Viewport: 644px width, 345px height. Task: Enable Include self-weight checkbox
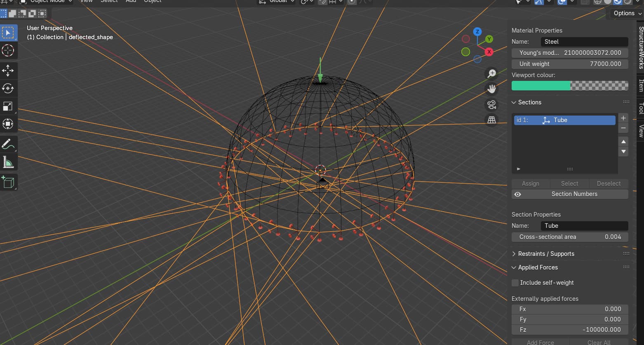coord(515,283)
